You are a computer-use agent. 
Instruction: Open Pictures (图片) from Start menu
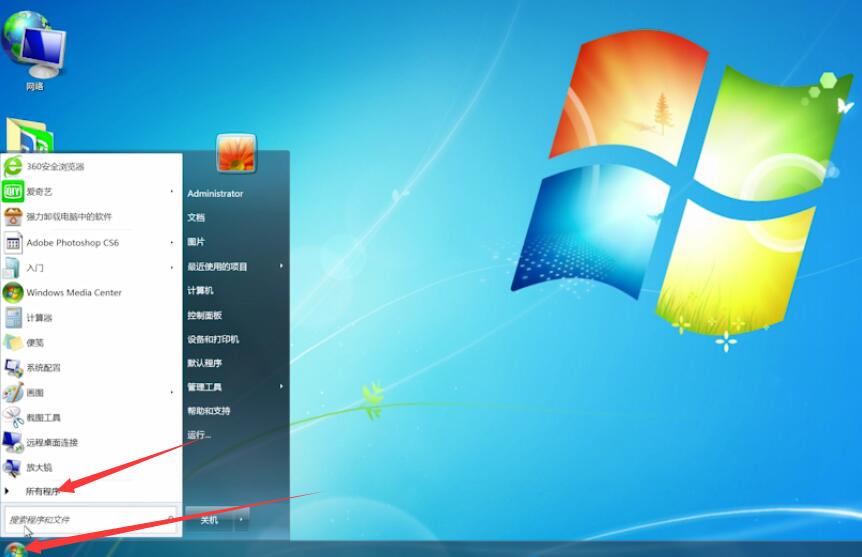[x=196, y=241]
